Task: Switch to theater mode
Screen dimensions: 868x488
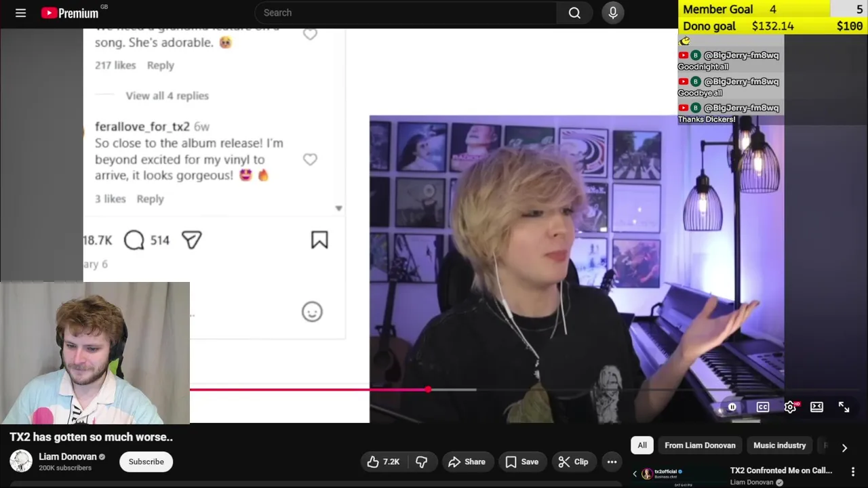Action: (x=816, y=407)
